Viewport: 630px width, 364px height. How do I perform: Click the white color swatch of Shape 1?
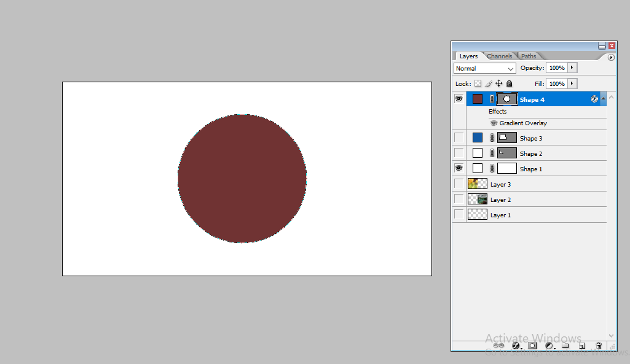tap(478, 168)
